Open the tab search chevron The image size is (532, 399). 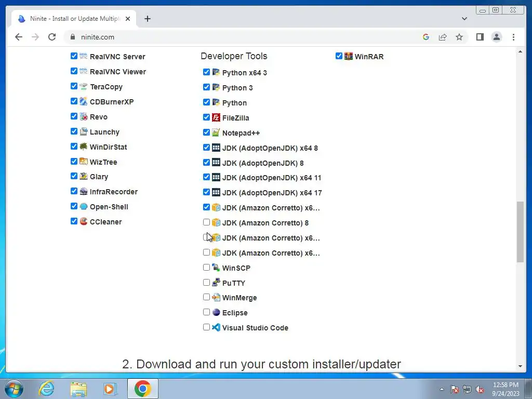point(464,19)
